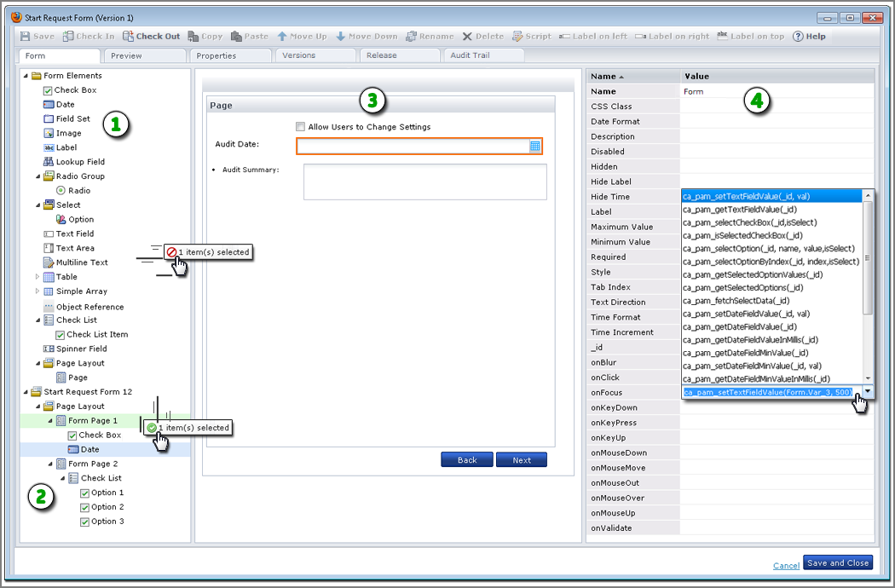Open the calendar picker for Audit Date
Viewport: 895px width, 588px height.
(536, 146)
